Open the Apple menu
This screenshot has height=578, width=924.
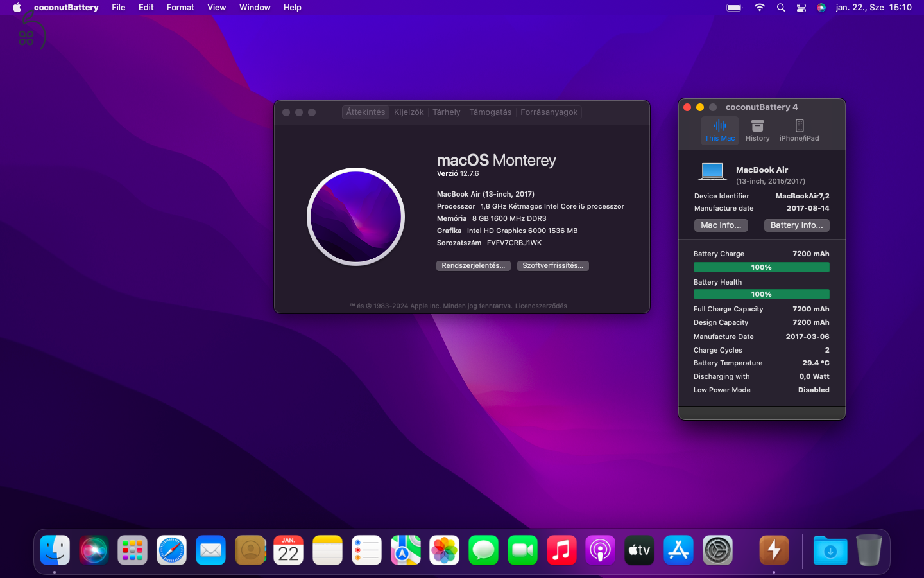17,8
